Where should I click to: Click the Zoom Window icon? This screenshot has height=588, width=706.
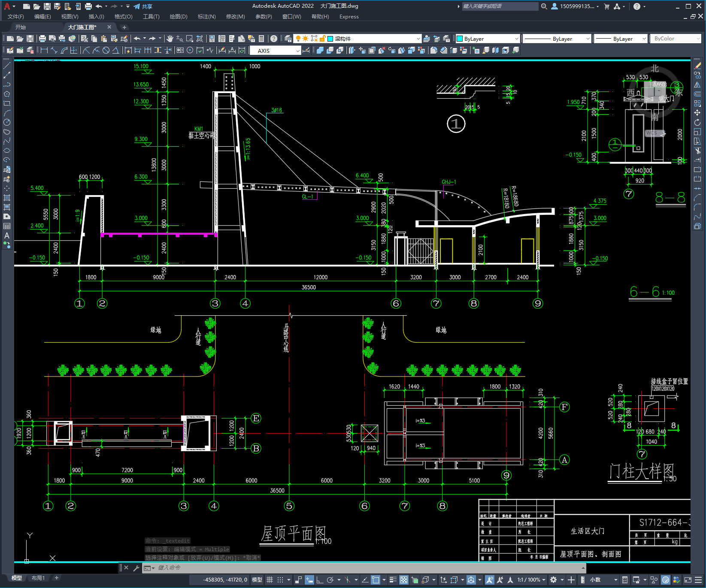tap(189, 39)
